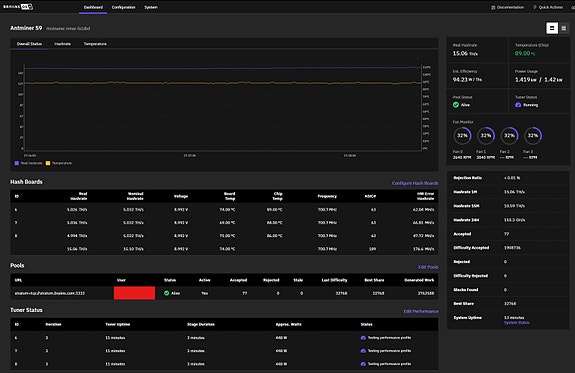575x373 pixels.
Task: Click the Difficulty Accepted value 1908736
Action: (512, 248)
